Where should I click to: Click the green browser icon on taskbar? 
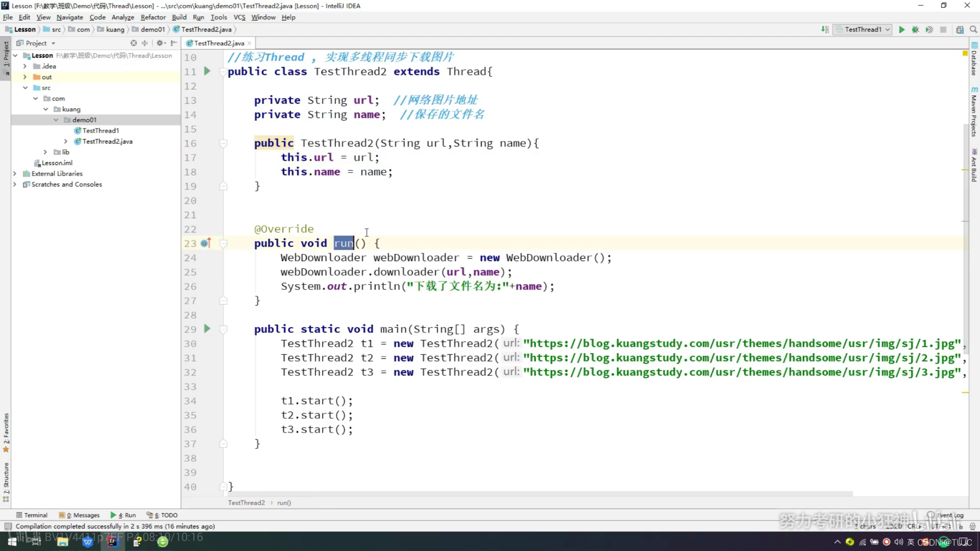pyautogui.click(x=163, y=542)
